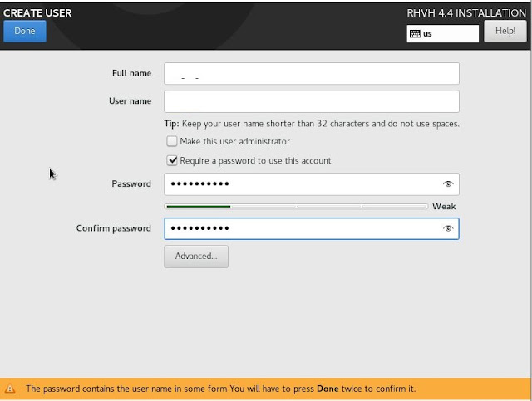Click the password strength bar
Viewport: 532px width, 401px height.
point(296,206)
